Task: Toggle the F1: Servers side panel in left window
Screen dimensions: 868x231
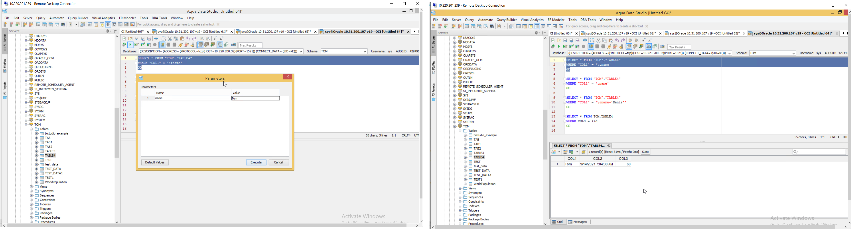Action: [x=5, y=43]
